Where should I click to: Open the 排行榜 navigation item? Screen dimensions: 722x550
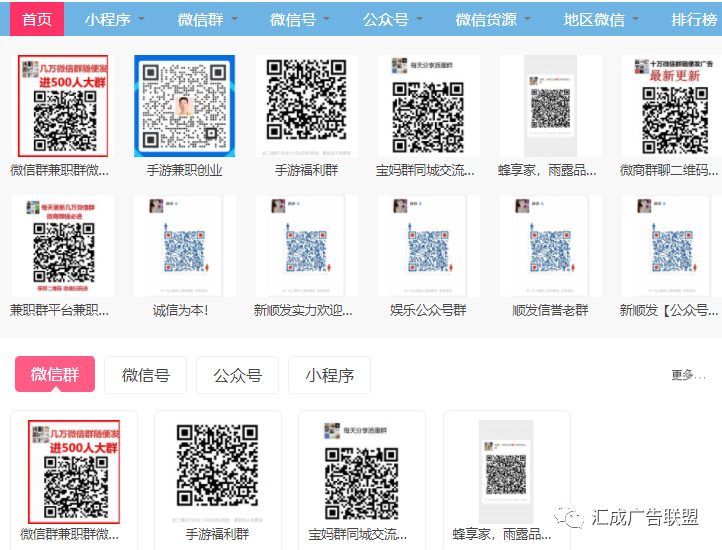(694, 19)
